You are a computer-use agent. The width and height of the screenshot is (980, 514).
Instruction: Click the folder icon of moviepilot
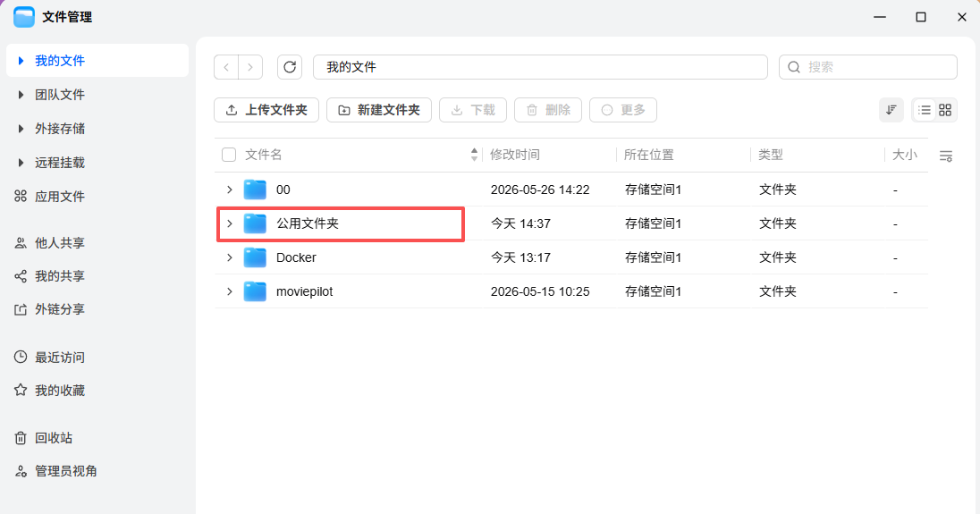pyautogui.click(x=255, y=291)
